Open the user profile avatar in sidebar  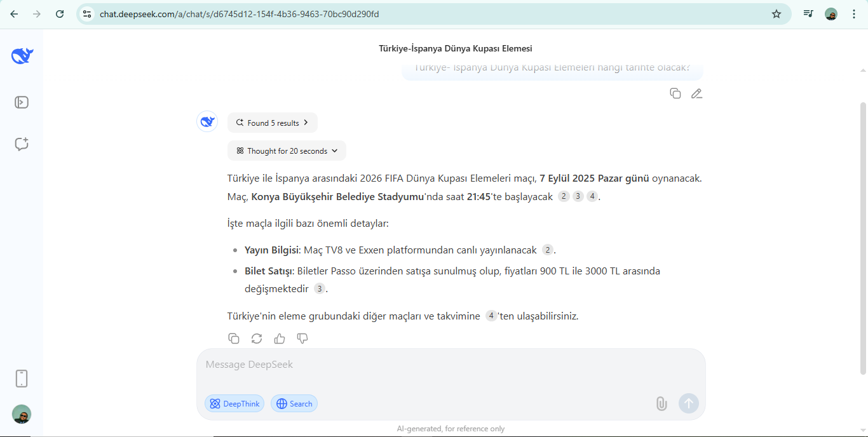pyautogui.click(x=22, y=414)
